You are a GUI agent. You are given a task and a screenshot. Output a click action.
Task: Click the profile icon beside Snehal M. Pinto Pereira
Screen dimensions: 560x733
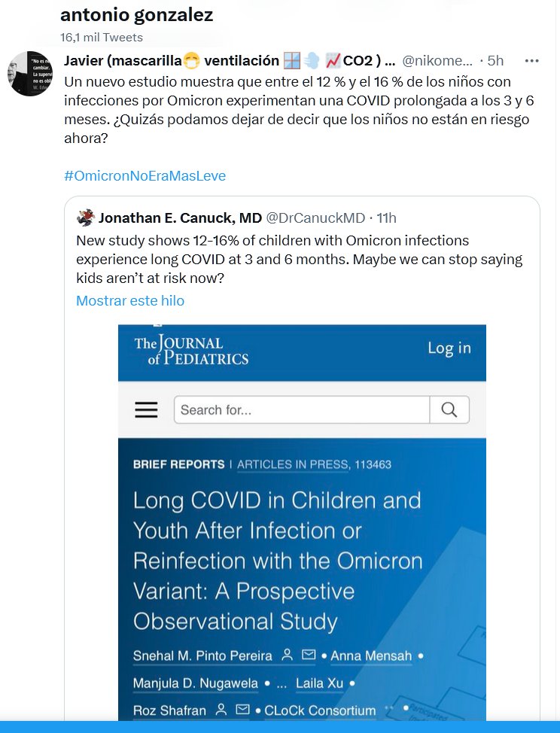pos(287,655)
